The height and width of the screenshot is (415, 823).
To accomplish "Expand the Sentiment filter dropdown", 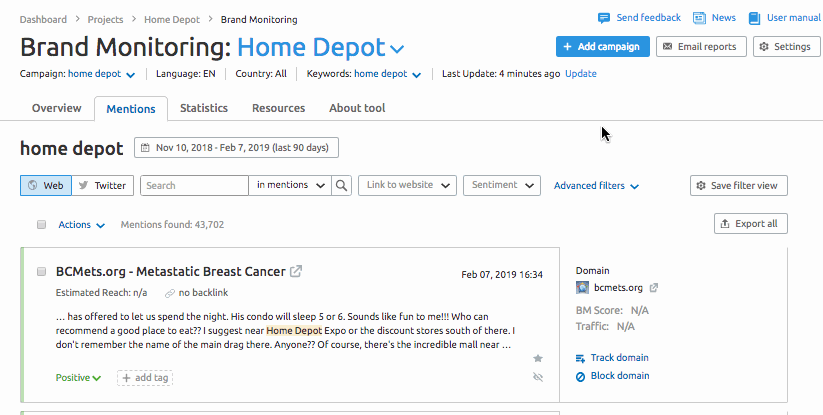I will [502, 185].
